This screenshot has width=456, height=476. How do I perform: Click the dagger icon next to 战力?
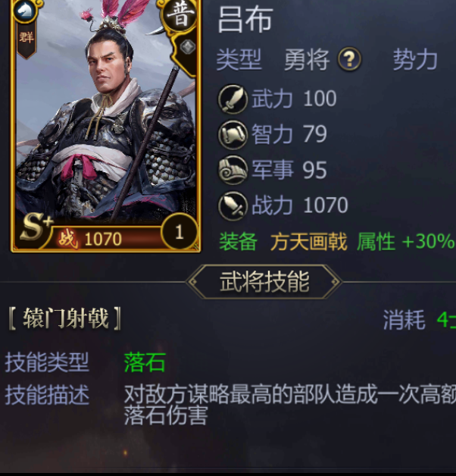coord(233,205)
